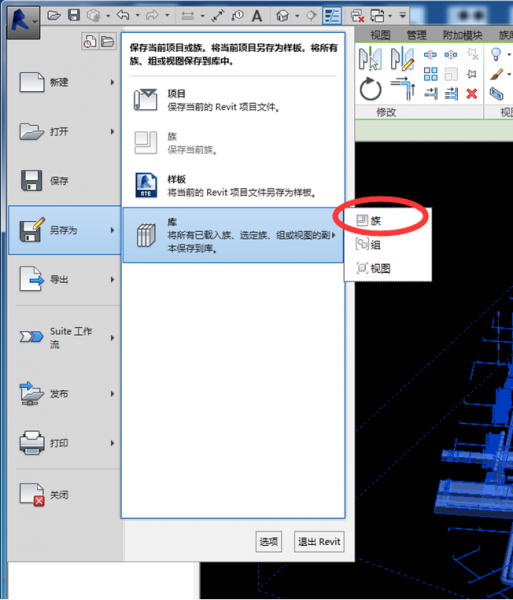
Task: Select Save As (另存为) menu entry
Action: (x=64, y=230)
